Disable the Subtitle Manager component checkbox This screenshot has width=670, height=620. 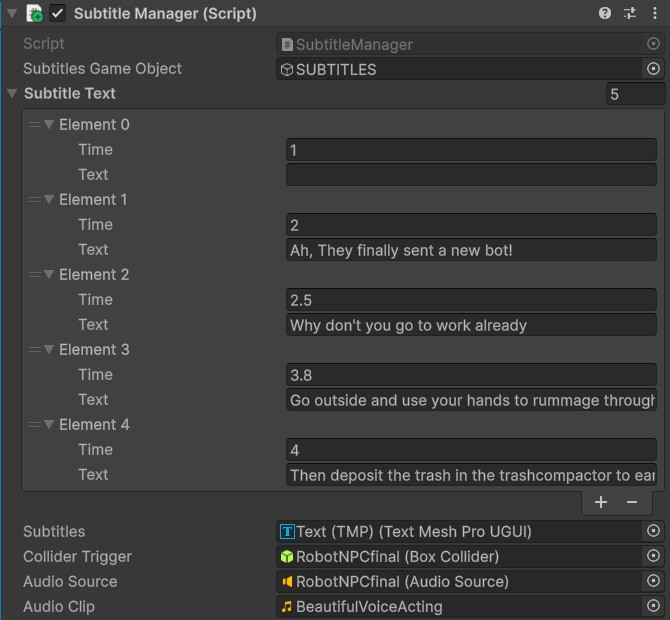point(57,13)
